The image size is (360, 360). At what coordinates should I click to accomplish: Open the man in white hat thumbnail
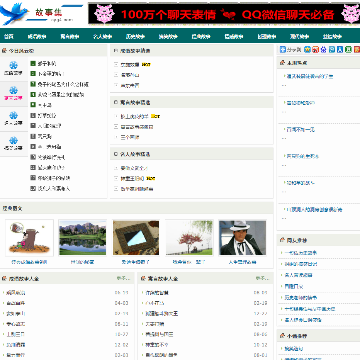coord(243,238)
